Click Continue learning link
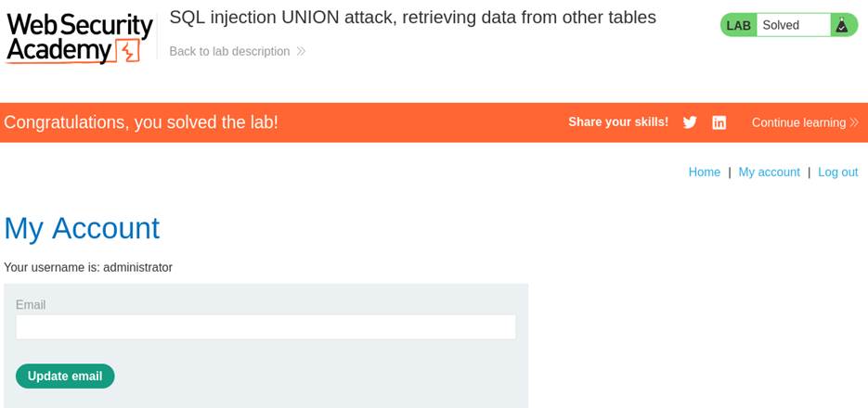This screenshot has height=408, width=868. tap(798, 122)
